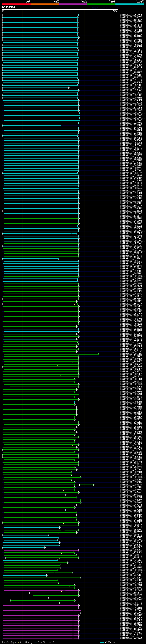Choose hit UniRef100_Q871H3

click(131, 414)
